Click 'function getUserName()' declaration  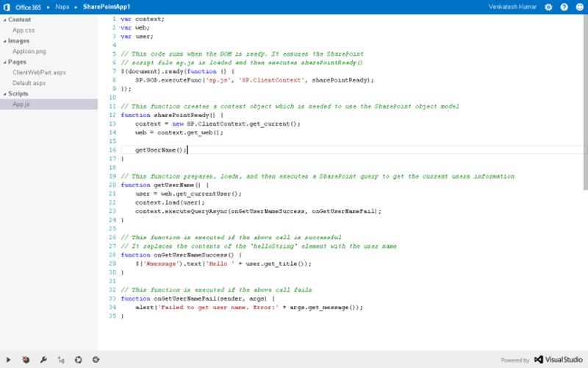(x=165, y=185)
